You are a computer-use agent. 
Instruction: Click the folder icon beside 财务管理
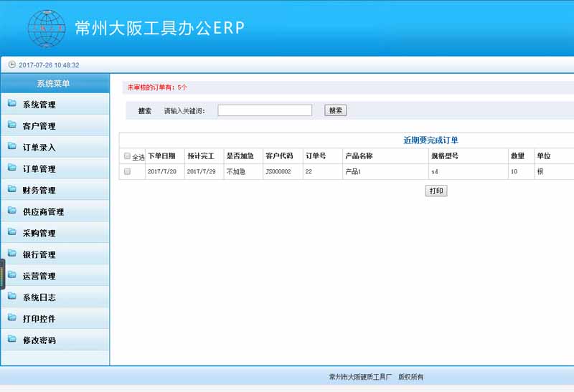tap(12, 190)
